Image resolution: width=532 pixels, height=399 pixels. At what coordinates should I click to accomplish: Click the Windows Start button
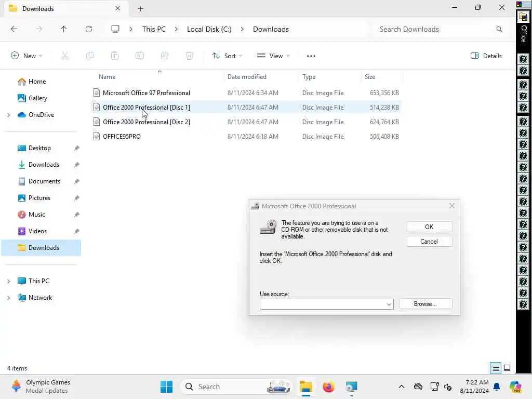(x=166, y=387)
